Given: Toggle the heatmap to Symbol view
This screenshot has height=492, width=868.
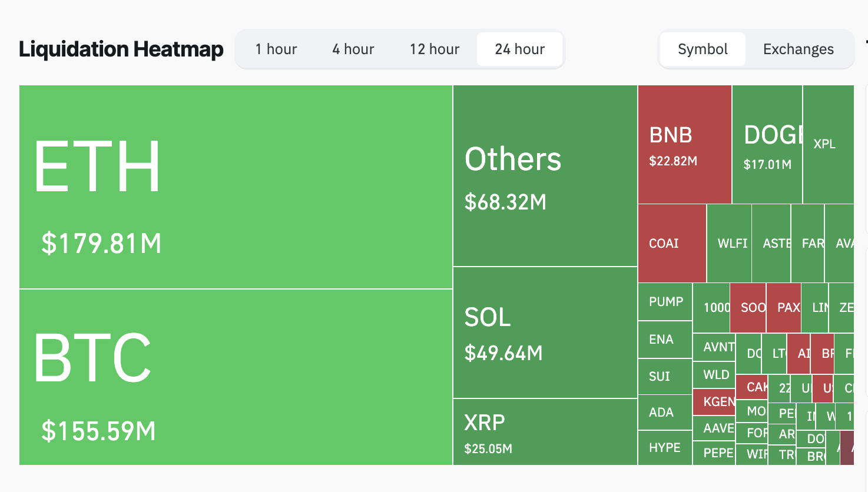Looking at the screenshot, I should pos(702,49).
